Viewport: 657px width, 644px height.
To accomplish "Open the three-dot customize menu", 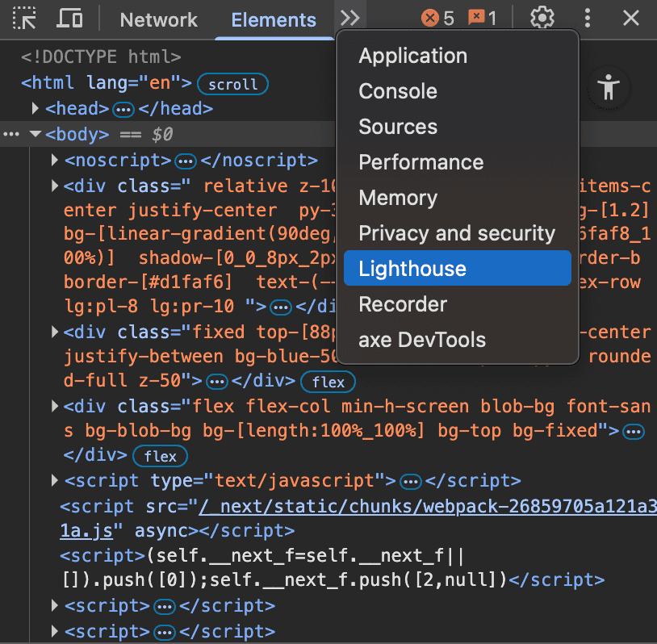I will click(x=588, y=19).
